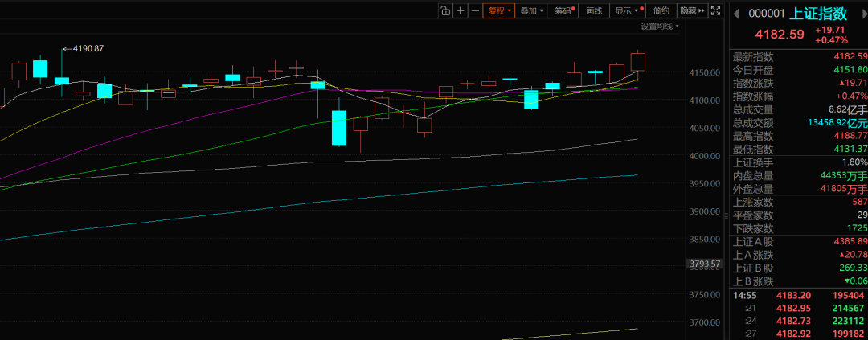
Task: Click the unlock/lock chart icon
Action: (444, 10)
